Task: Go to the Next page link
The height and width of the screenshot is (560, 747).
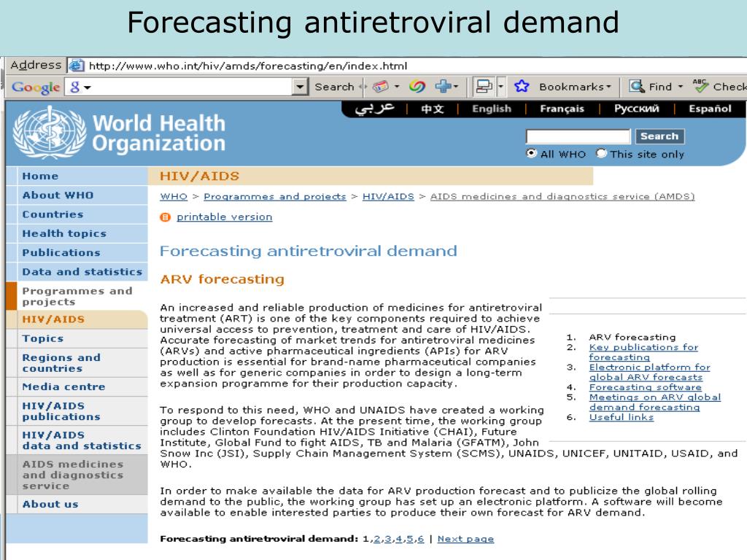Action: pos(465,539)
